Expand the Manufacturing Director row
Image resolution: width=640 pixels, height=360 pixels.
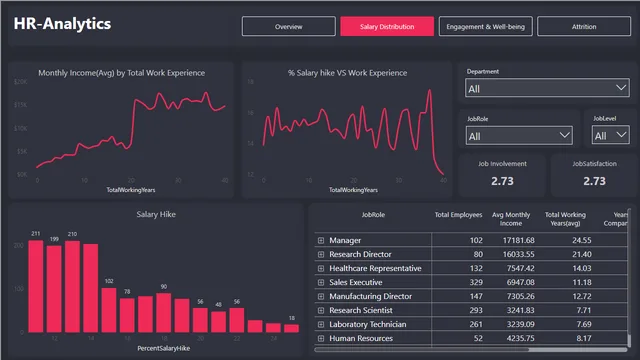(x=321, y=296)
